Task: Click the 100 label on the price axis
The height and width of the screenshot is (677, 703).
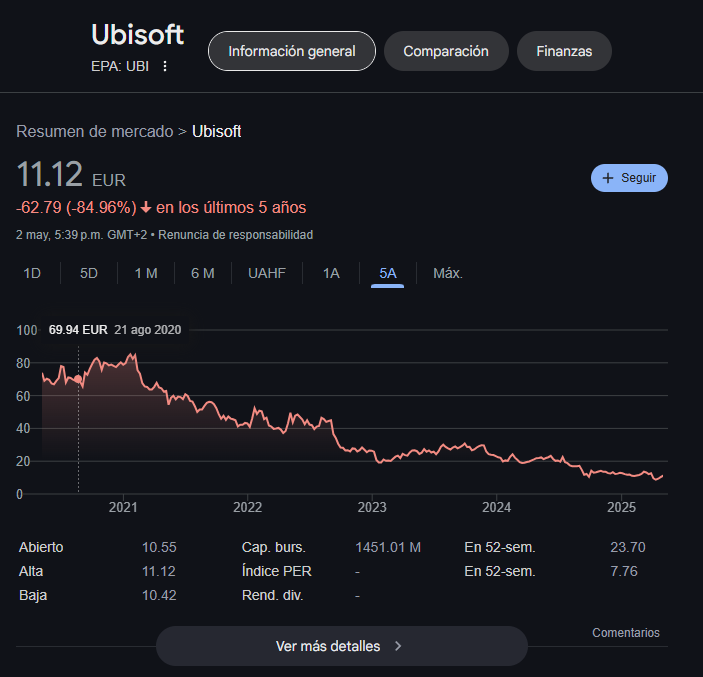Action: [27, 330]
